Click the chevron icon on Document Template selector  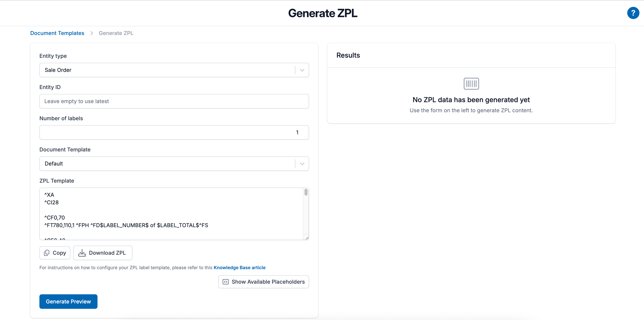(302, 164)
